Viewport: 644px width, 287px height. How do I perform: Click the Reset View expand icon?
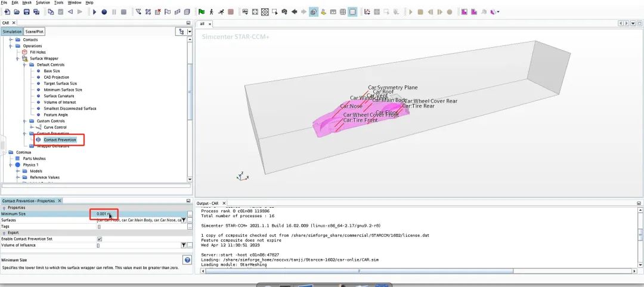(x=255, y=12)
